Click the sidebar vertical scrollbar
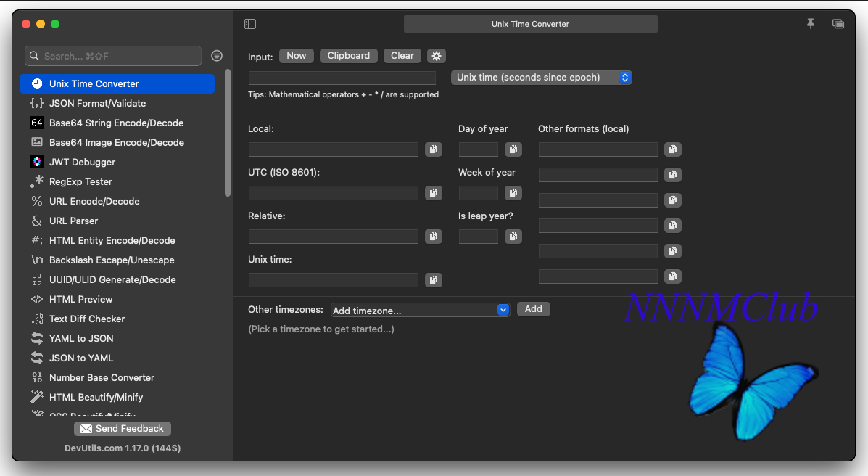The width and height of the screenshot is (868, 476). point(228,134)
